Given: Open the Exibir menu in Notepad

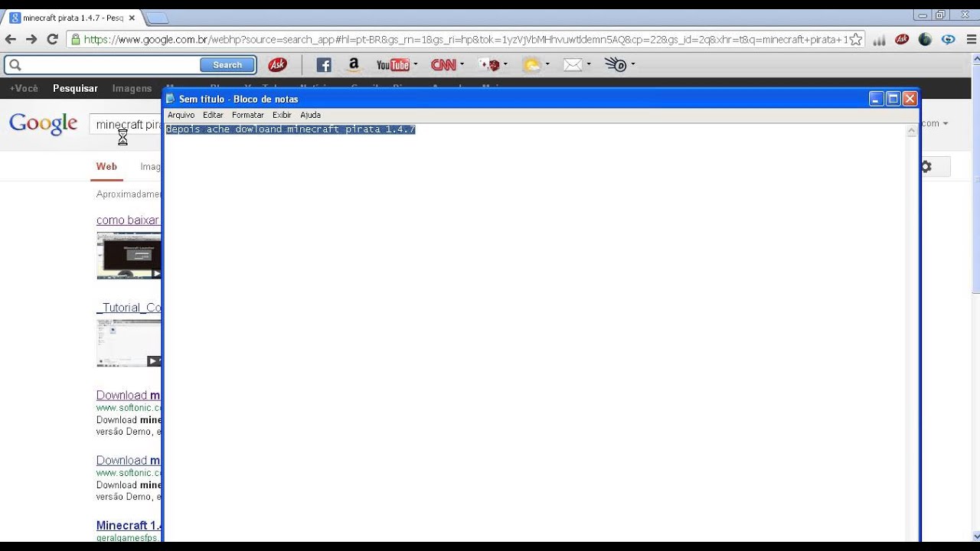Looking at the screenshot, I should pos(282,115).
